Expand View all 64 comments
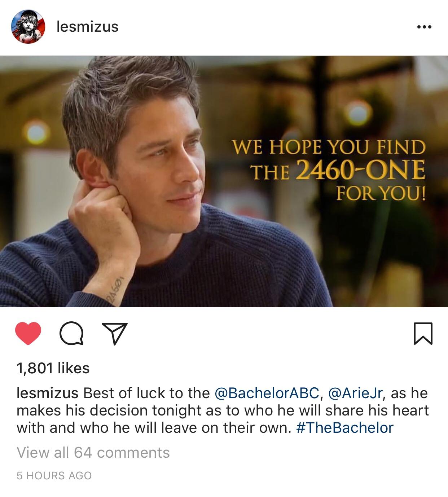This screenshot has width=448, height=497. [x=93, y=452]
